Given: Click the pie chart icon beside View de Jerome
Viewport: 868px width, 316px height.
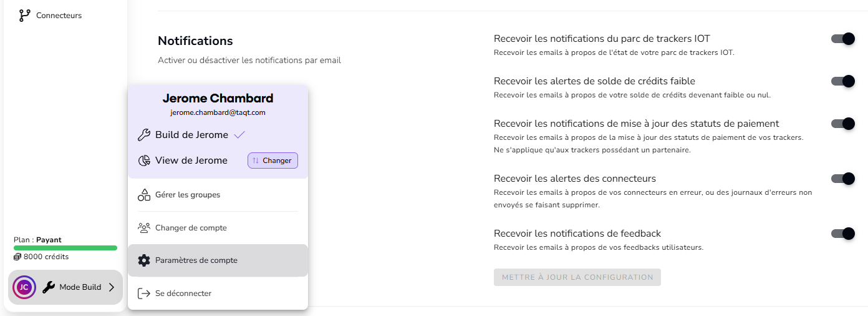Looking at the screenshot, I should 143,160.
